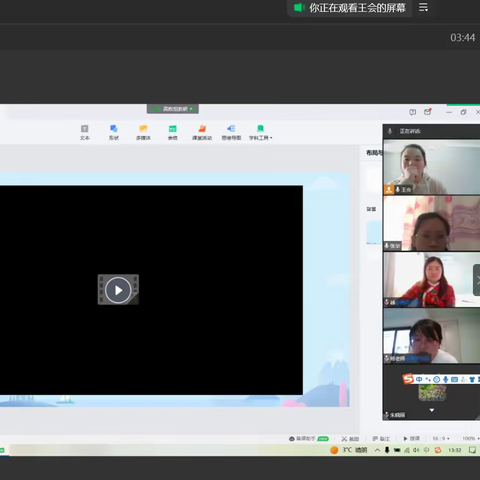Click the green speaker icon in the share banner
The width and height of the screenshot is (480, 480).
click(x=299, y=8)
